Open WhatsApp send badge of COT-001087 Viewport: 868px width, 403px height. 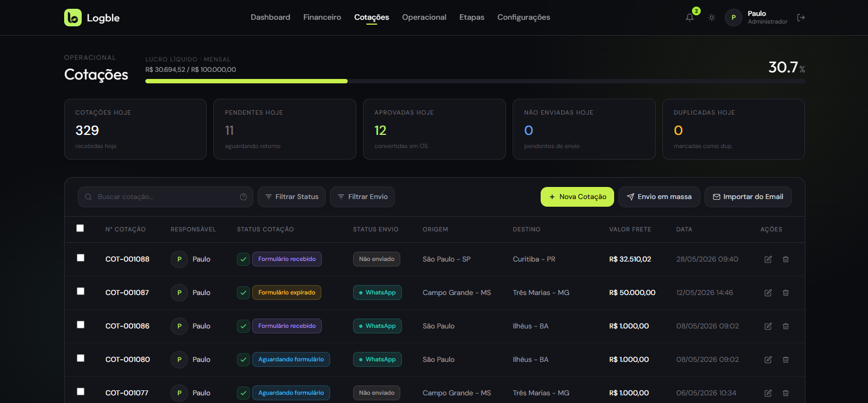pos(377,293)
